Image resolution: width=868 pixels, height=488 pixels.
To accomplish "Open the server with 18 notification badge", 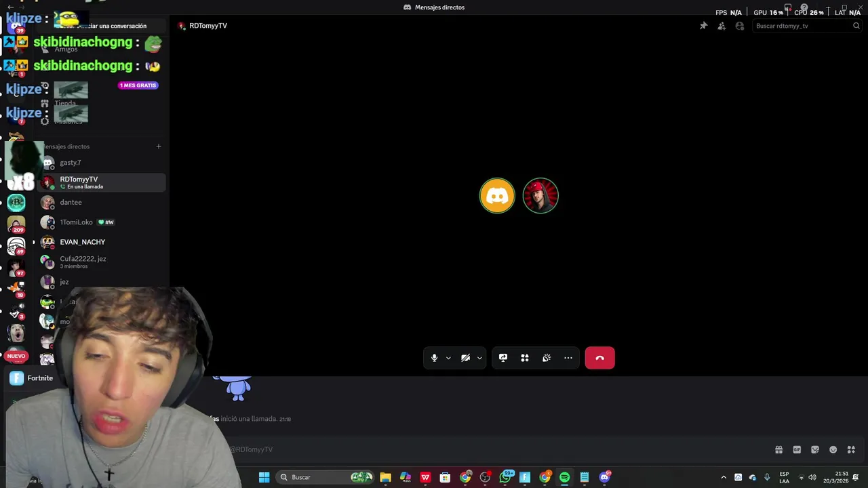I will coord(16,289).
